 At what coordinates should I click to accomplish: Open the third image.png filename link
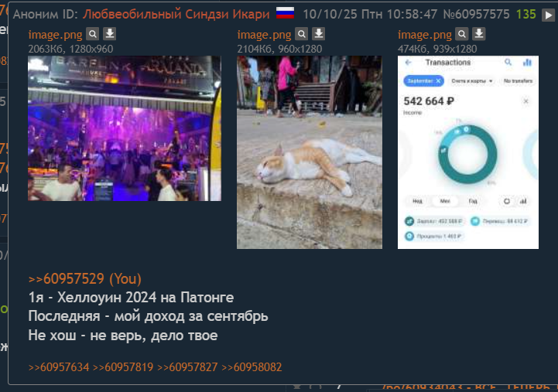[425, 35]
